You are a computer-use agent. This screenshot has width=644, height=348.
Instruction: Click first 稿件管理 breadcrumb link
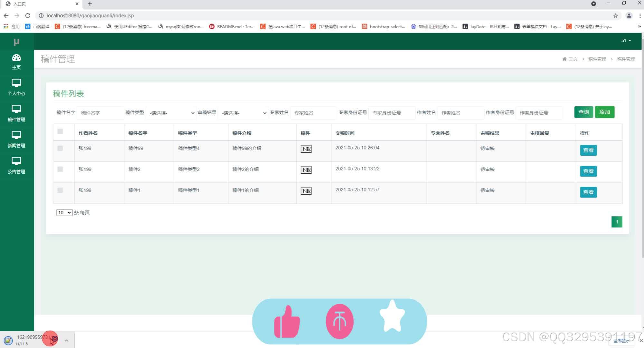(x=597, y=59)
